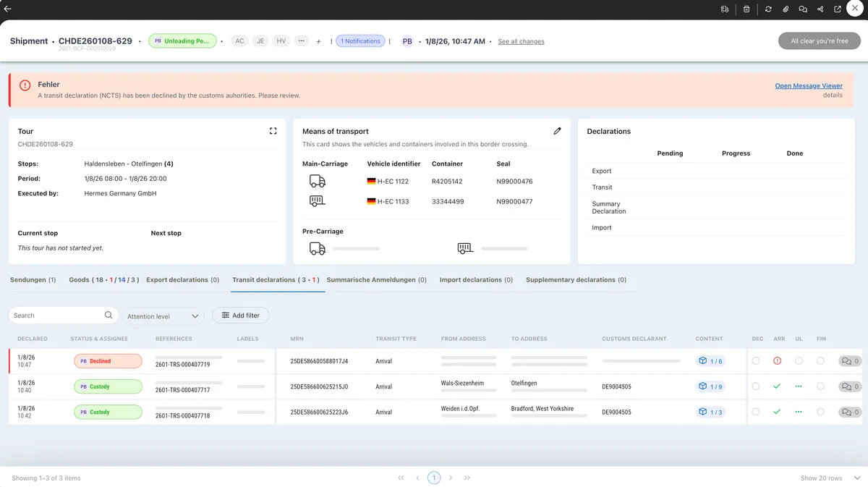Click the truck icon in top toolbar
The height and width of the screenshot is (487, 868).
(725, 9)
